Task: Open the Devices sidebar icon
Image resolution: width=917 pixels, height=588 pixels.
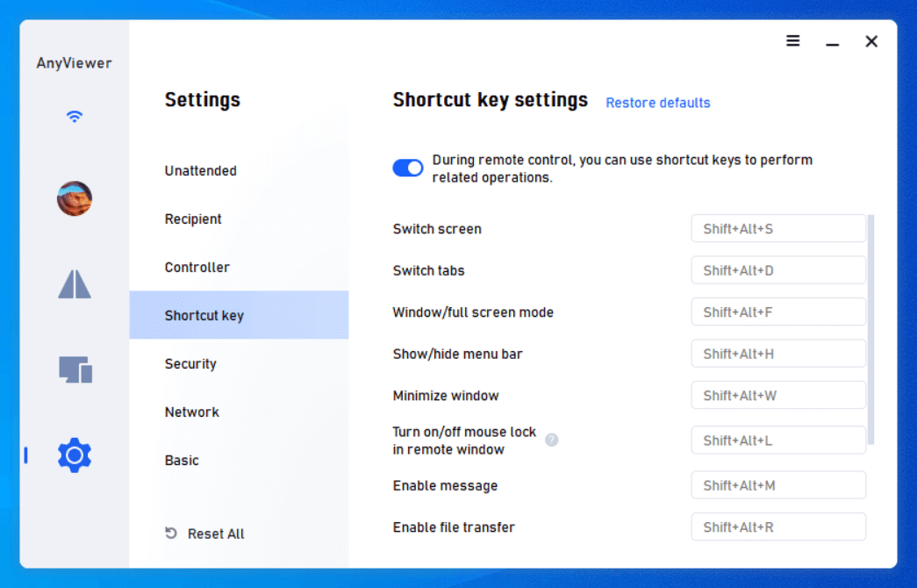Action: tap(75, 369)
